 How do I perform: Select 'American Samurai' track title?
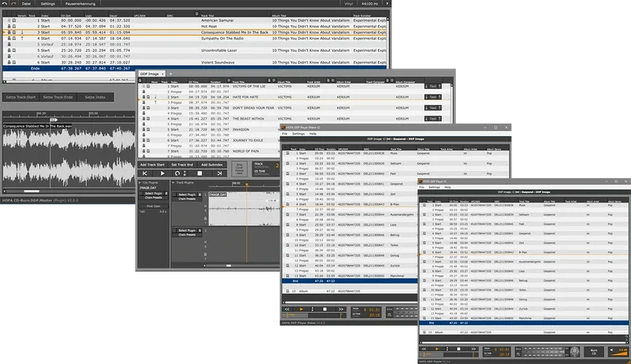coord(218,20)
